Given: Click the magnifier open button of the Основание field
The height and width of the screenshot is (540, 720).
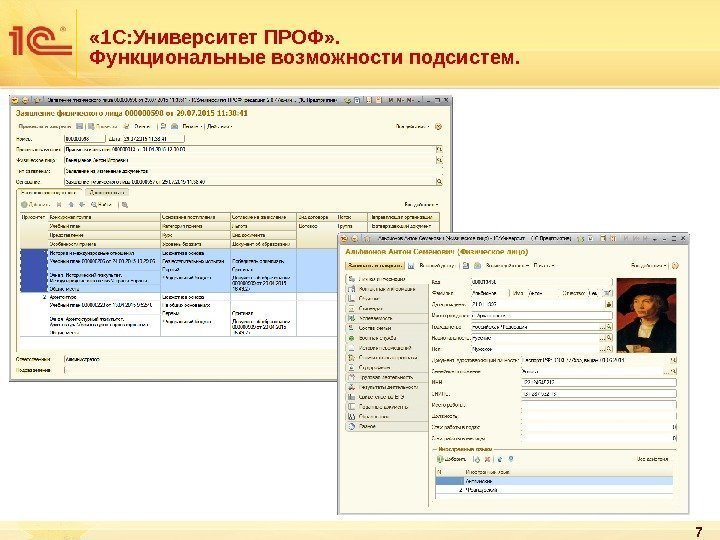Looking at the screenshot, I should [x=439, y=182].
